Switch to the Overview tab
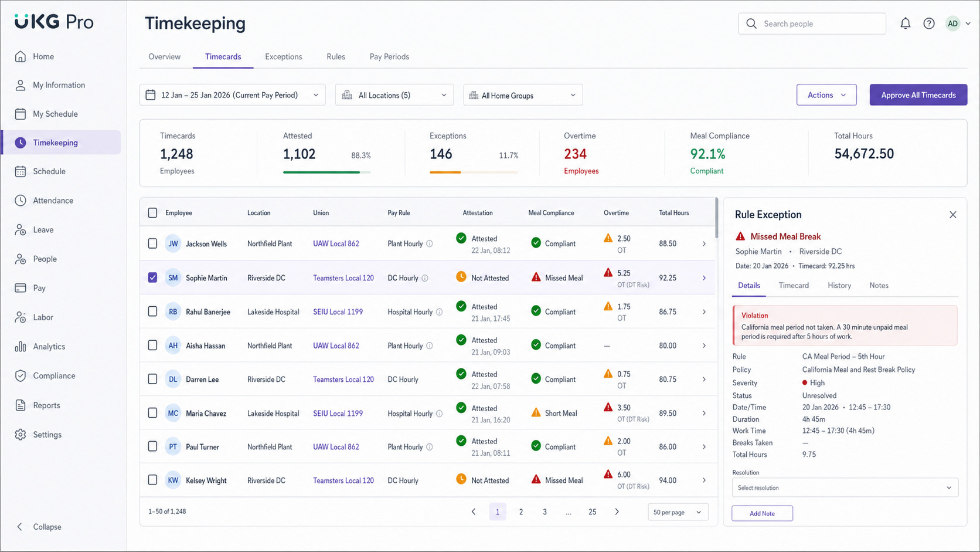Viewport: 980px width, 552px height. coord(164,57)
